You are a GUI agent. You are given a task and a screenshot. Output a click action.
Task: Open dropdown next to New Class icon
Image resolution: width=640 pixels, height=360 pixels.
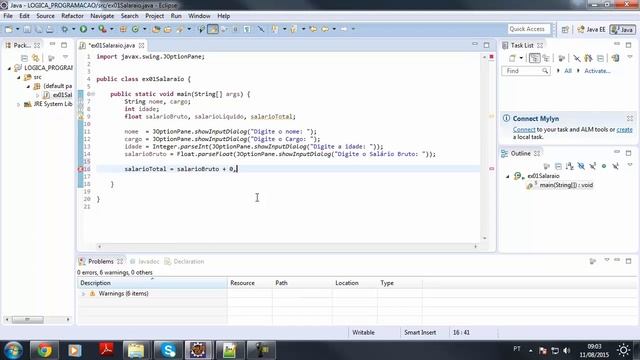[x=144, y=29]
